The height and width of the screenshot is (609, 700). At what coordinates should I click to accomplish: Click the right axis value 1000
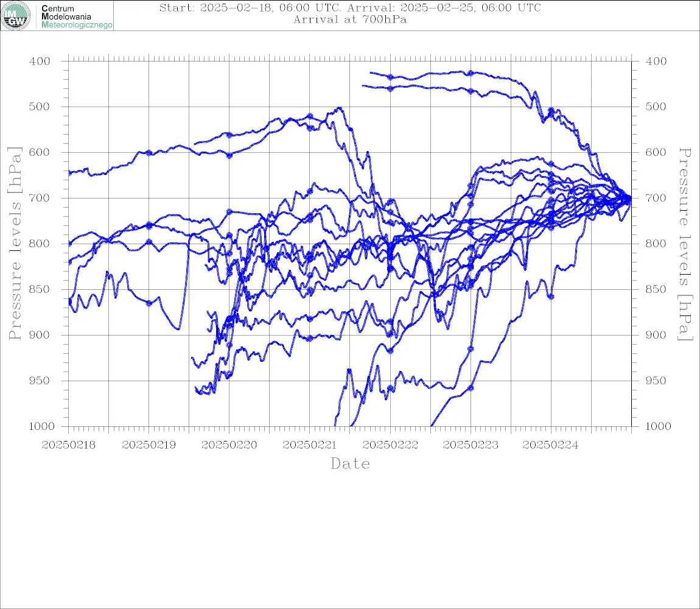point(658,426)
